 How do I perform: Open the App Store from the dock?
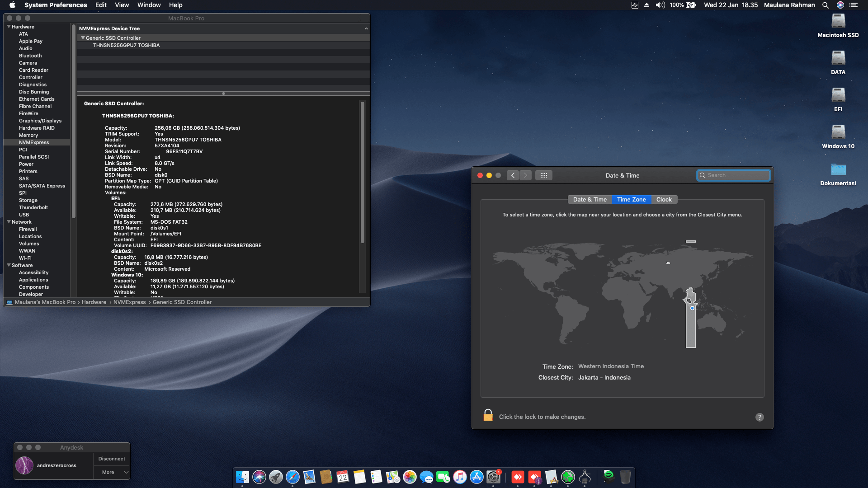tap(476, 477)
